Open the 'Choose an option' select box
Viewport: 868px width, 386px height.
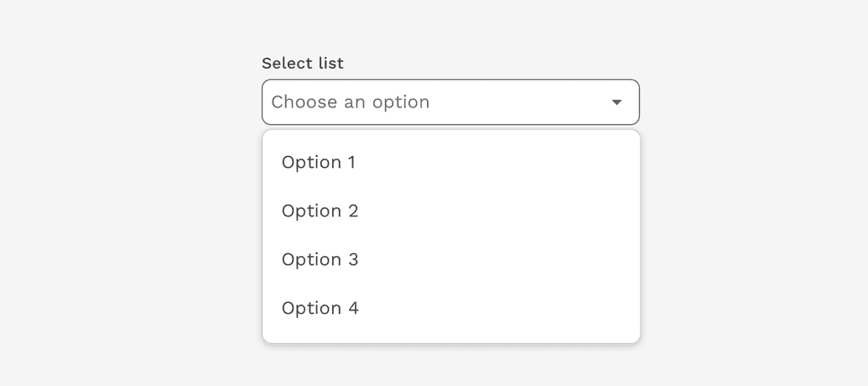[x=450, y=102]
